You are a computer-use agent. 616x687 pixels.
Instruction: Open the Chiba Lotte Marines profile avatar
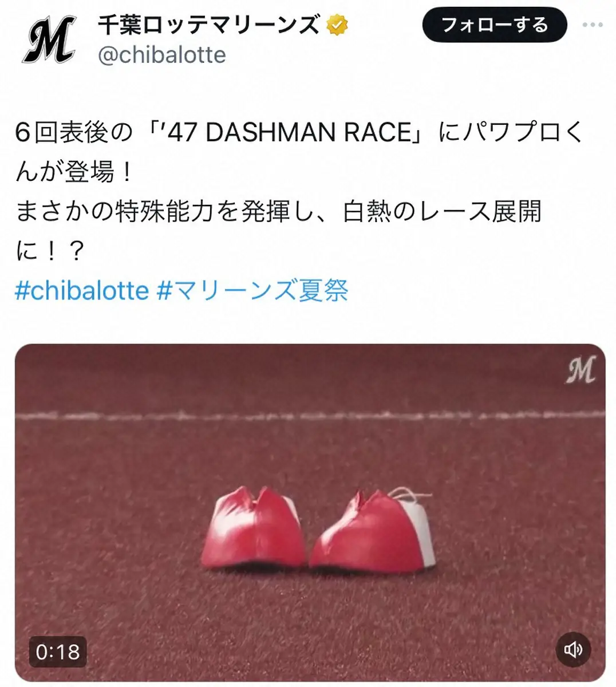point(49,40)
